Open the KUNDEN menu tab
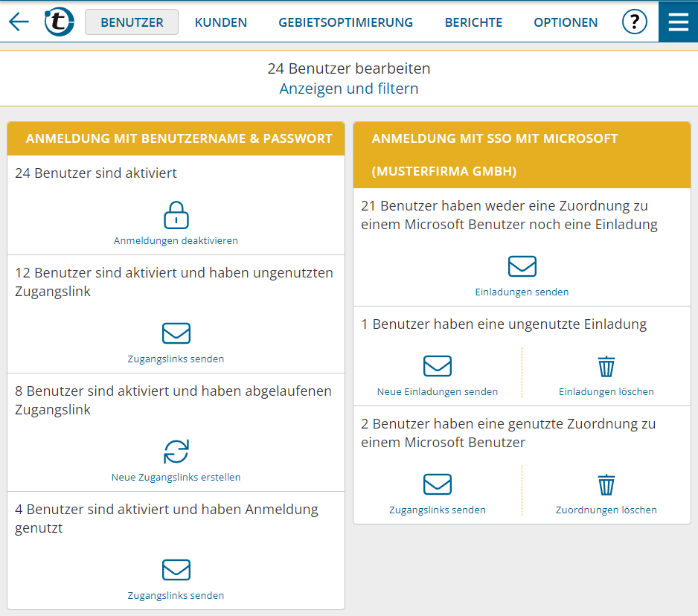This screenshot has height=616, width=698. coord(221,22)
